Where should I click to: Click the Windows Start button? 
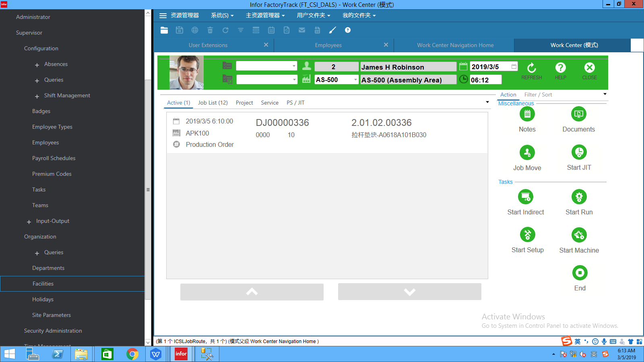(x=9, y=354)
